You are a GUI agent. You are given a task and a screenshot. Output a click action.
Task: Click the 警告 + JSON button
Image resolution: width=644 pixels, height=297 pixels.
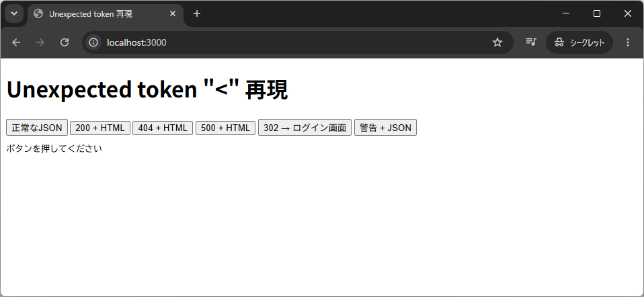[x=386, y=128]
